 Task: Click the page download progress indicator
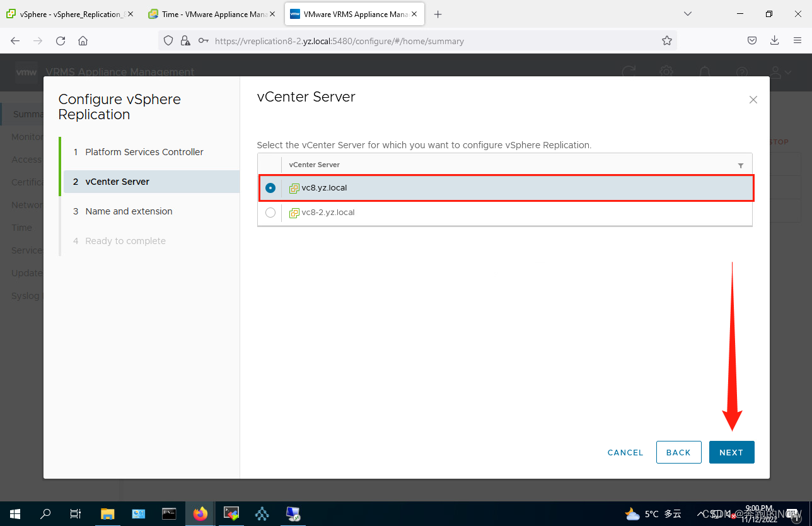[x=774, y=40]
